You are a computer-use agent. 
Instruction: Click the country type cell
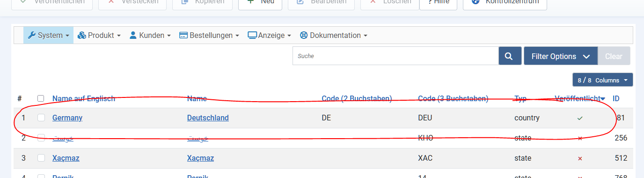pyautogui.click(x=527, y=118)
